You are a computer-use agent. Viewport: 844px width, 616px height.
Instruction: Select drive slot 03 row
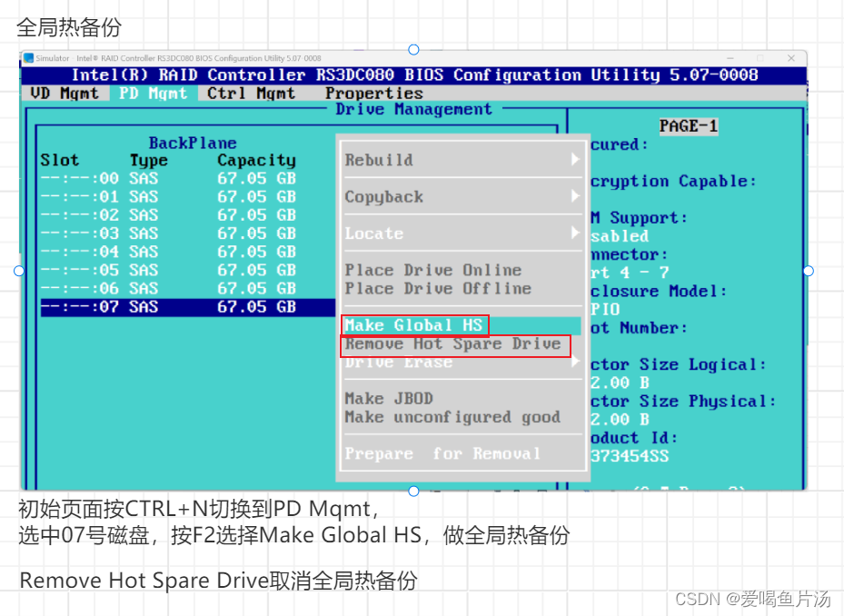click(168, 233)
